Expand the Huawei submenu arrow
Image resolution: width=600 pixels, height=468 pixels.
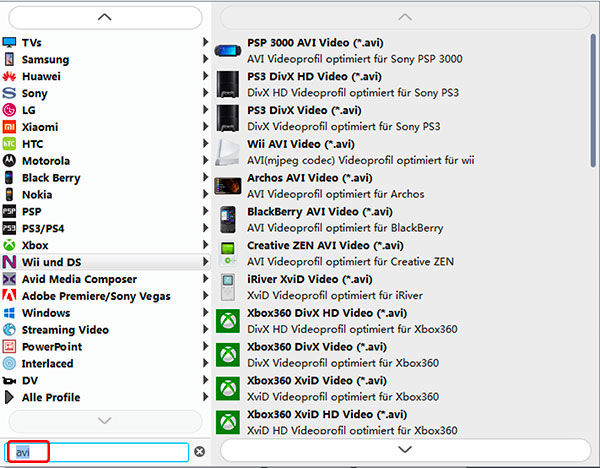click(205, 75)
